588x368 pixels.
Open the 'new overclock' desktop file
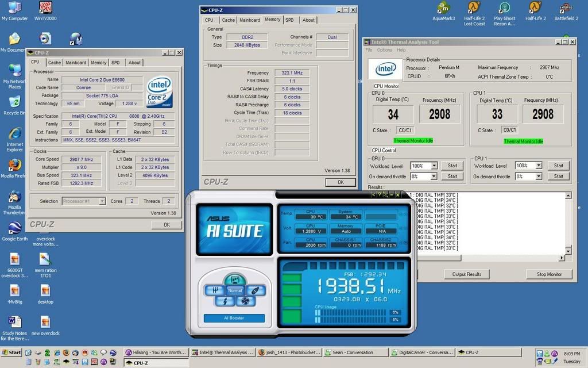pyautogui.click(x=45, y=325)
